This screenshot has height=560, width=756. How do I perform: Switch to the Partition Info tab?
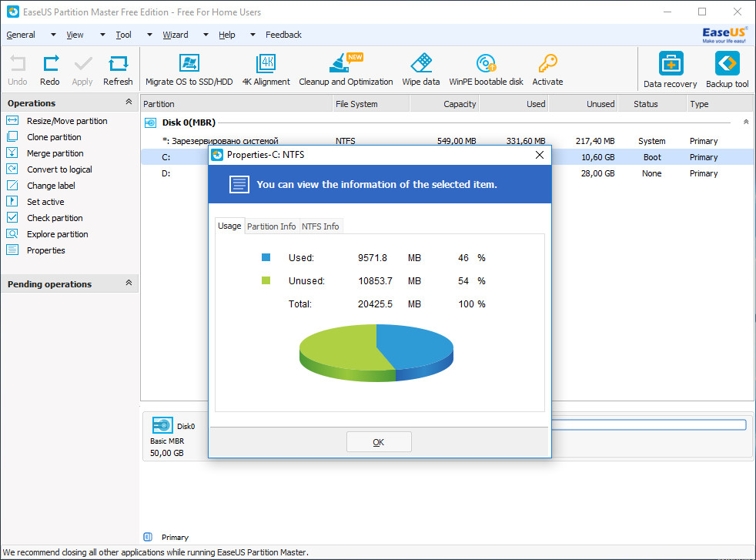coord(272,226)
